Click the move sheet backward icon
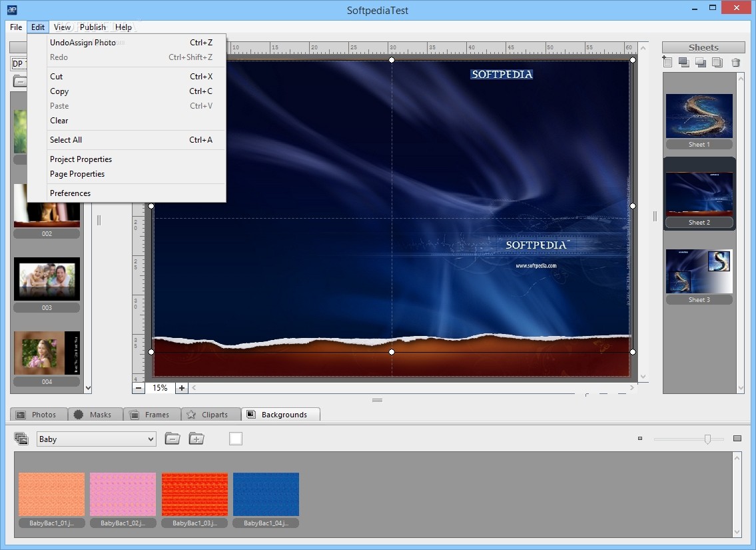756x550 pixels. (x=701, y=62)
